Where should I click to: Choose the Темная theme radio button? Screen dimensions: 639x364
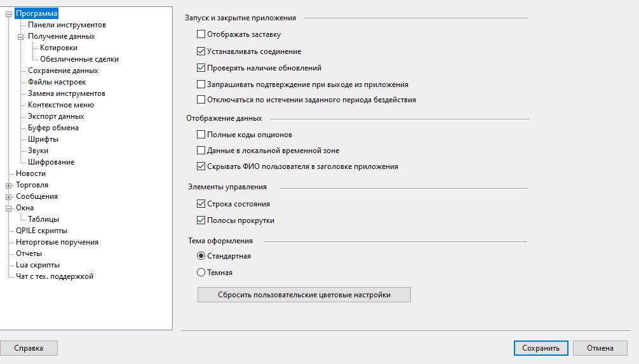[201, 273]
